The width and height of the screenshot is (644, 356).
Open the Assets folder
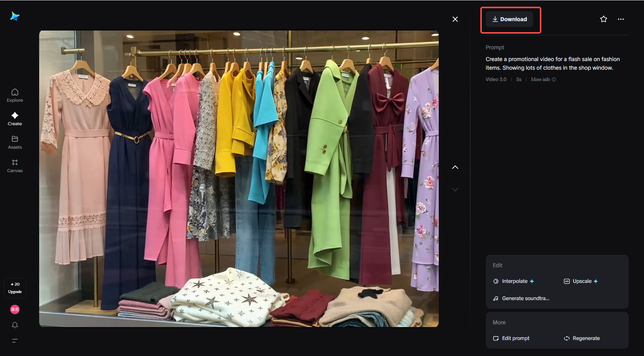pos(15,142)
